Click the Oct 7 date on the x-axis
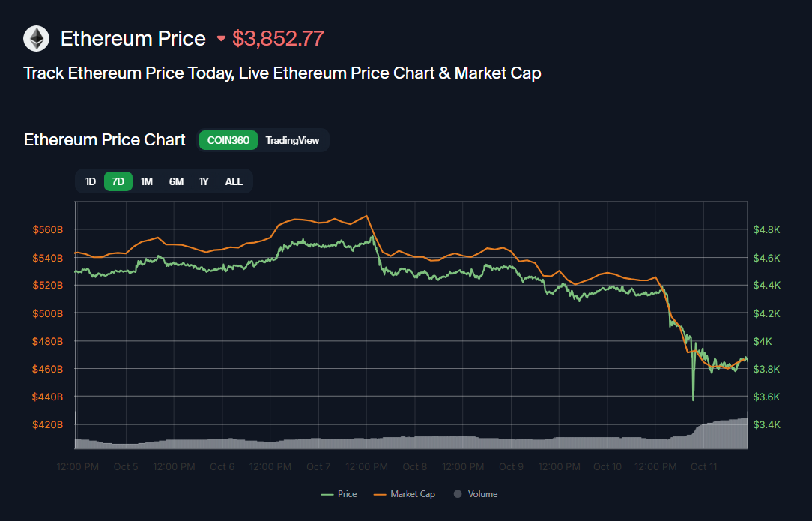The image size is (812, 521). click(x=318, y=467)
